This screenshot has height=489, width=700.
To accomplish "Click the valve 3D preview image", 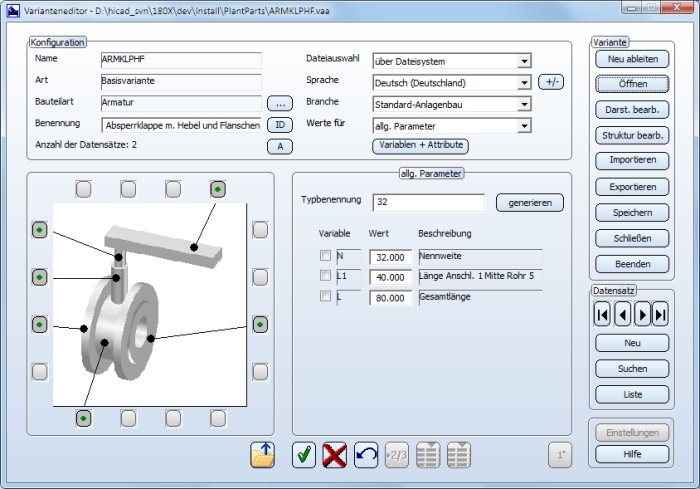I will click(x=150, y=300).
